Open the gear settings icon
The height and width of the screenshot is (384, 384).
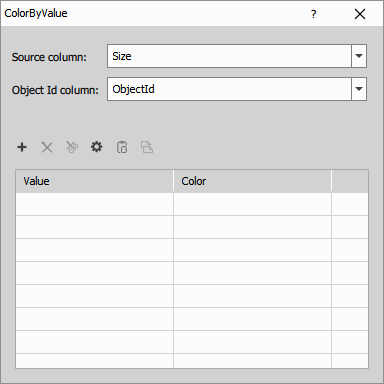click(x=97, y=147)
